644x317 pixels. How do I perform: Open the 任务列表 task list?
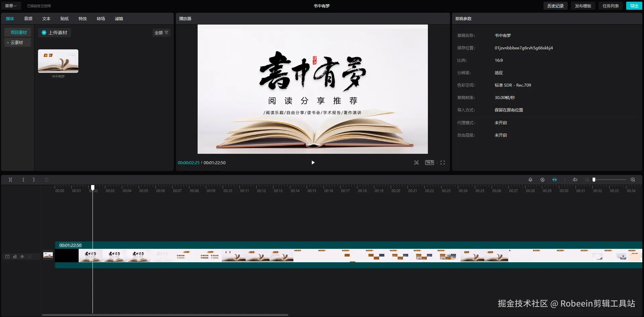click(x=610, y=6)
